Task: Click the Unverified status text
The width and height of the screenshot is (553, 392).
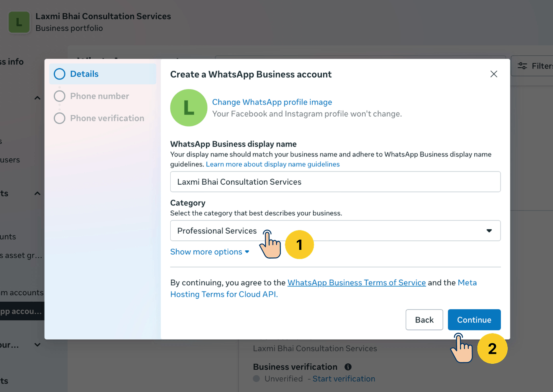Action: click(284, 379)
